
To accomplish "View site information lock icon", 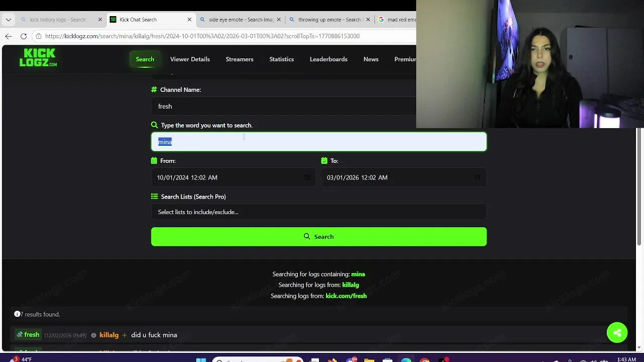I will (38, 36).
